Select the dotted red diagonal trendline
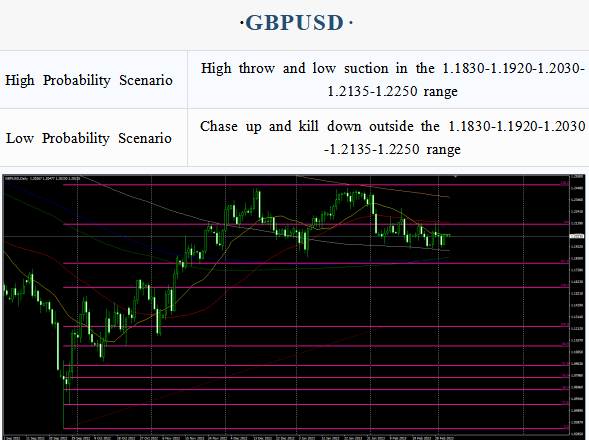 [222, 378]
